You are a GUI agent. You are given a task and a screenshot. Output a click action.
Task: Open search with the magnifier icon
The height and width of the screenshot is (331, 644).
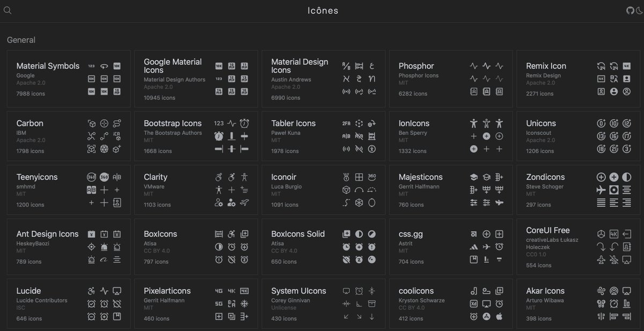[x=8, y=11]
